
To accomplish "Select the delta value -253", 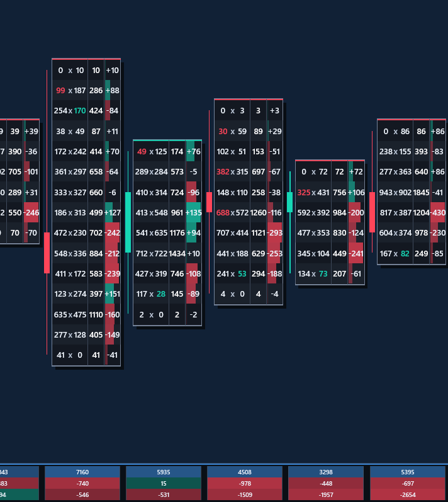I will [275, 253].
